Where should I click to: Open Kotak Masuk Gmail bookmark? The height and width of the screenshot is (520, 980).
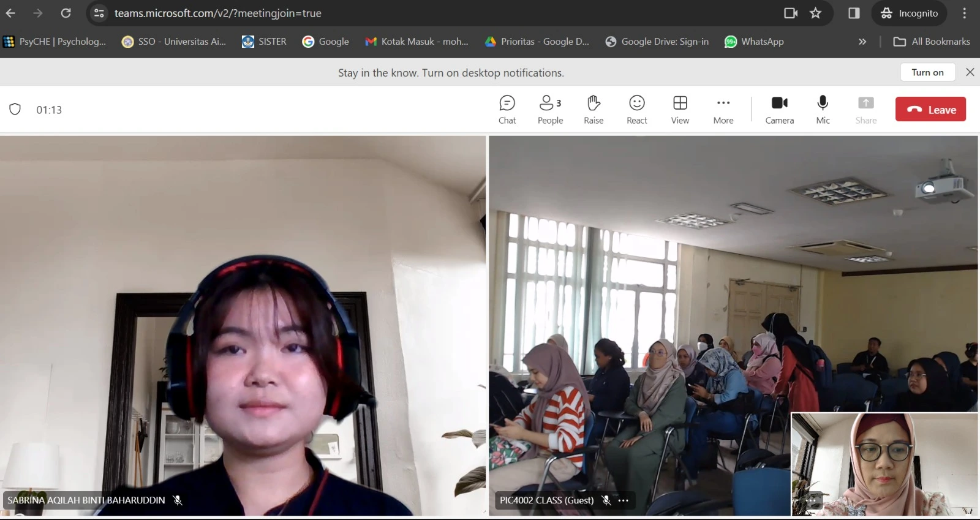coord(417,42)
